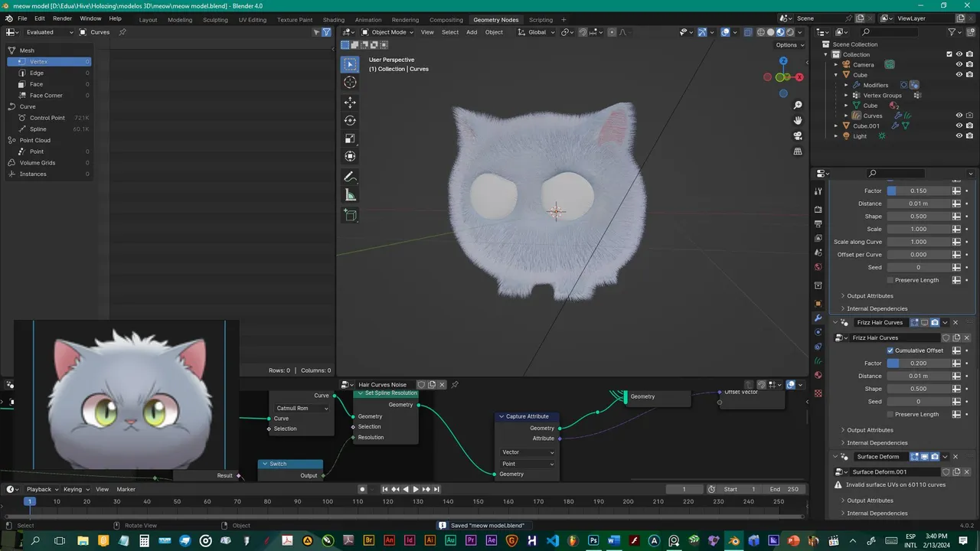Hide the Curves object in the outliner
The image size is (980, 551).
point(959,116)
